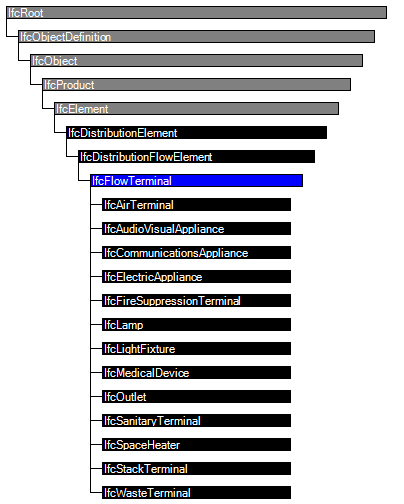Open the IfcAirTerminal subtype
Screen dimensions: 404x504
[196, 205]
